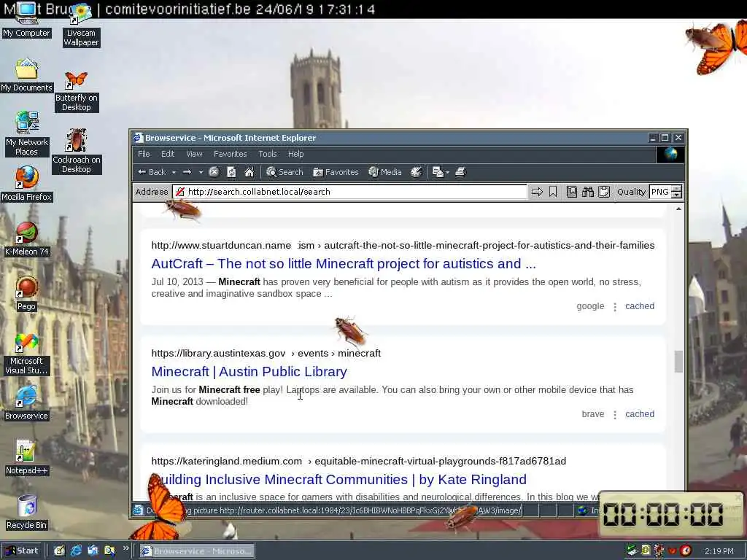Select the Pego desktop shortcut
Screen dimensions: 747x560
pyautogui.click(x=27, y=293)
